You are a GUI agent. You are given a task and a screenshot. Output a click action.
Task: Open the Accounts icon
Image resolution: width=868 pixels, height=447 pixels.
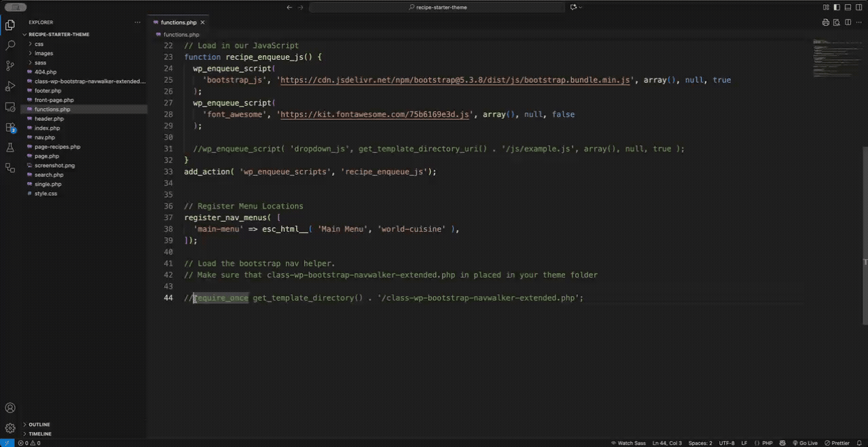[10, 408]
